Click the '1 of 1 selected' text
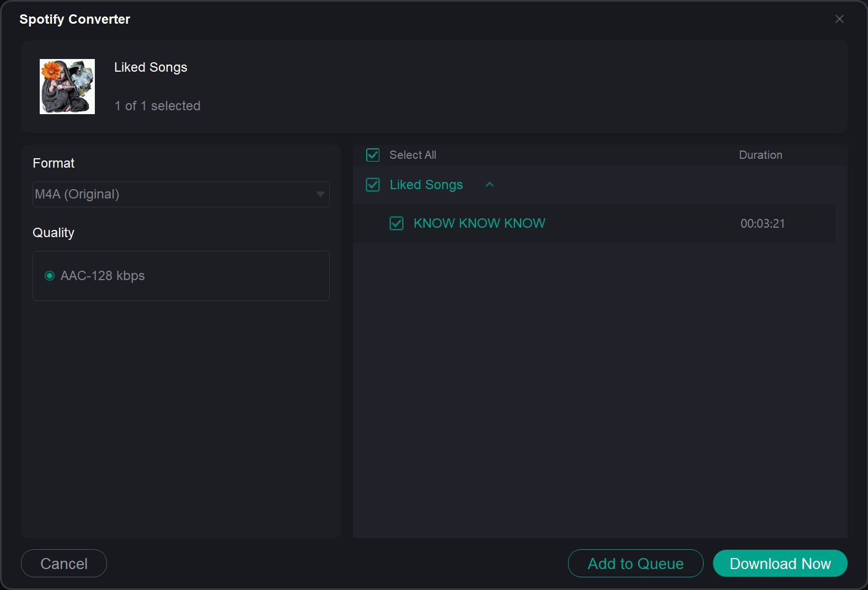868x590 pixels. [x=158, y=106]
